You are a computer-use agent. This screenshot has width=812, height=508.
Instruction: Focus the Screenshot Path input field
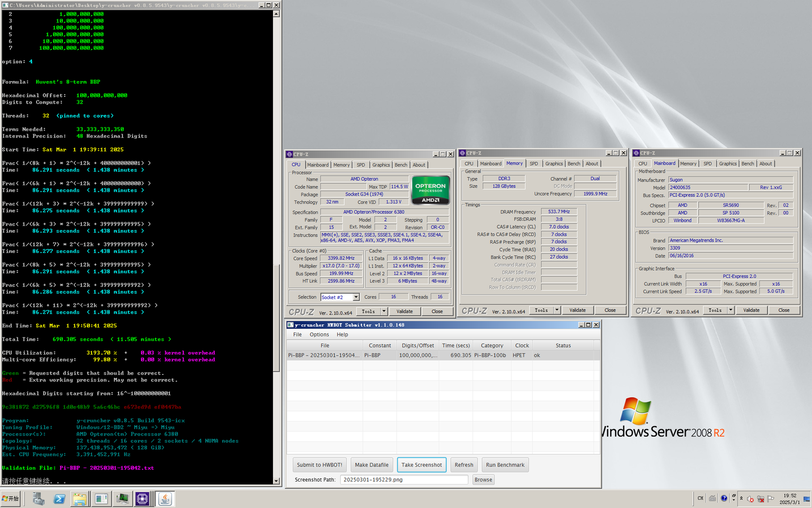(404, 480)
